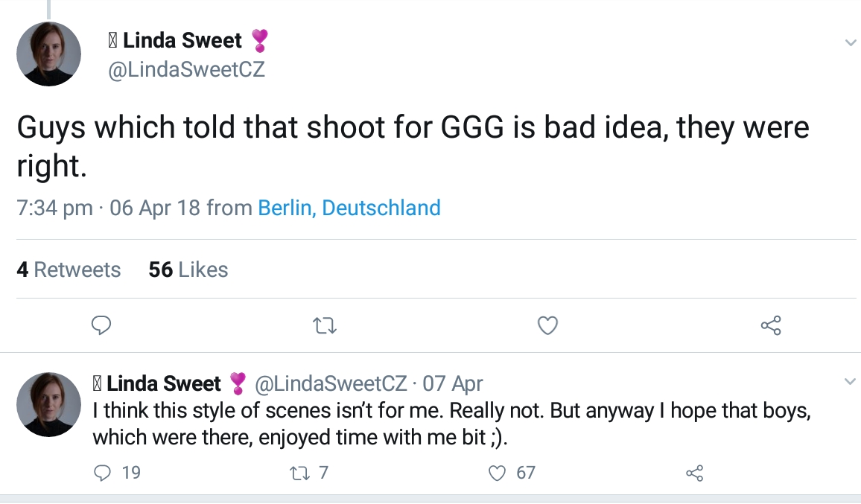
Task: Click the retweet icon on the main tweet
Action: [324, 326]
